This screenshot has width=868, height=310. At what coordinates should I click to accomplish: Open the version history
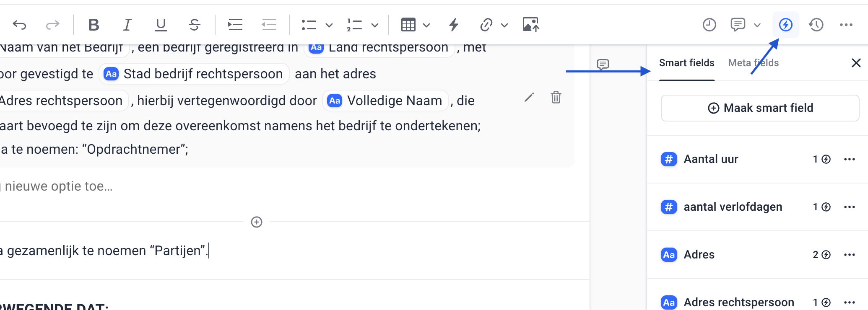tap(816, 24)
